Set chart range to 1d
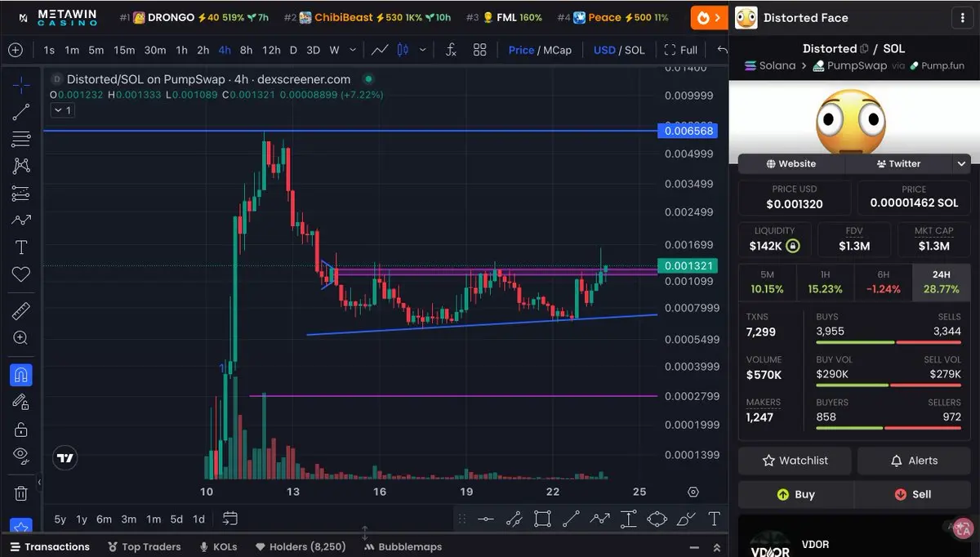This screenshot has width=980, height=557. [198, 519]
